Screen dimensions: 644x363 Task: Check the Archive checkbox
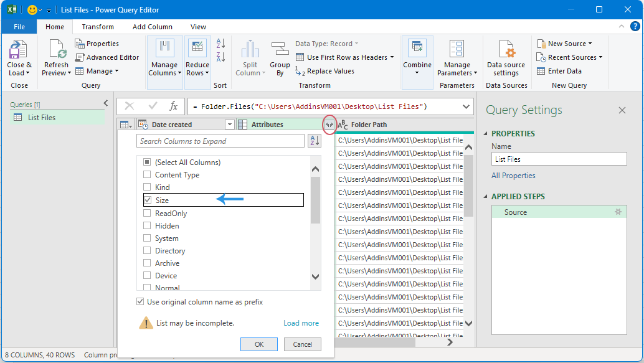click(147, 263)
